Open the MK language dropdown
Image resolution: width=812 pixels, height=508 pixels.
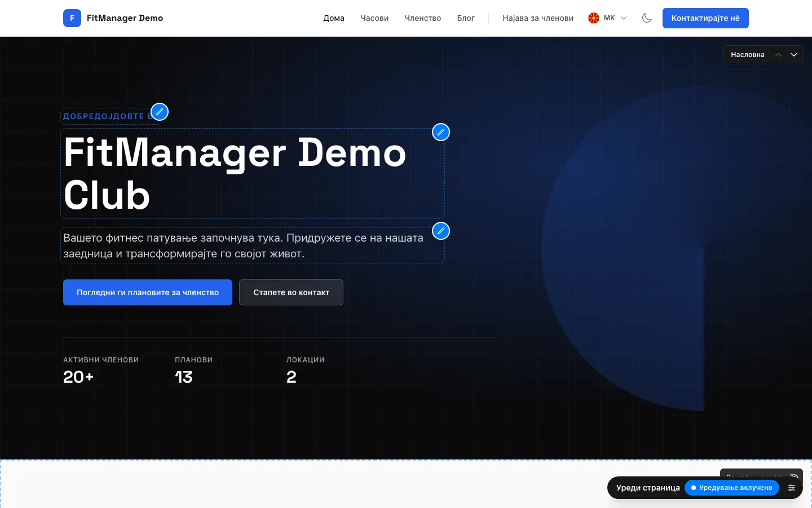tap(607, 18)
